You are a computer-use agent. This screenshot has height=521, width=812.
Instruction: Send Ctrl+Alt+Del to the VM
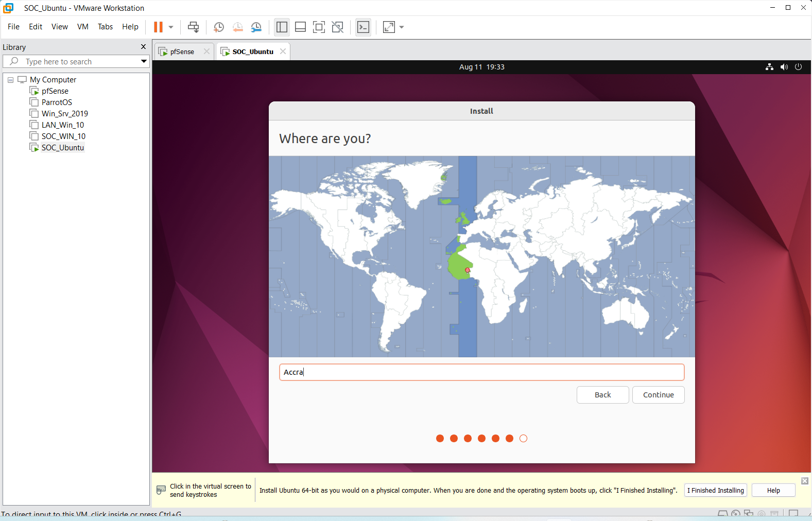[x=193, y=27]
